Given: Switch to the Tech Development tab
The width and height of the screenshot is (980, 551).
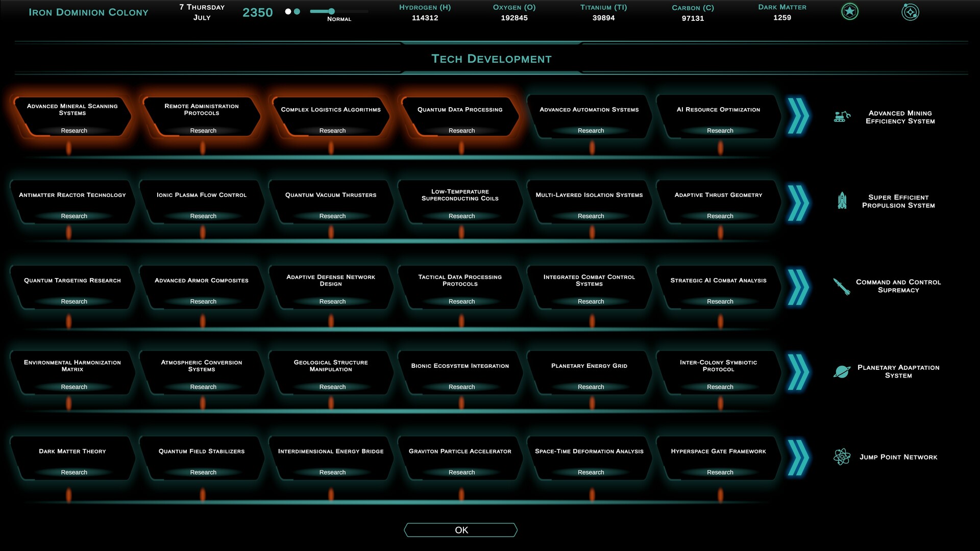Looking at the screenshot, I should pos(491,59).
